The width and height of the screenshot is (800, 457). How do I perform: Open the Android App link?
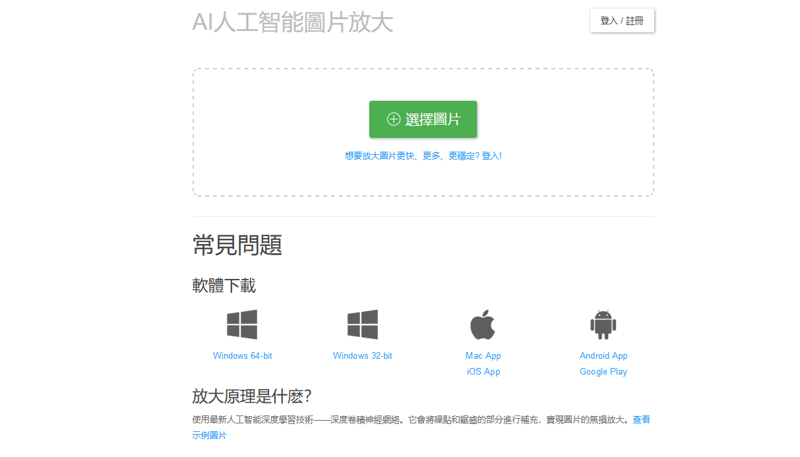[x=603, y=356]
